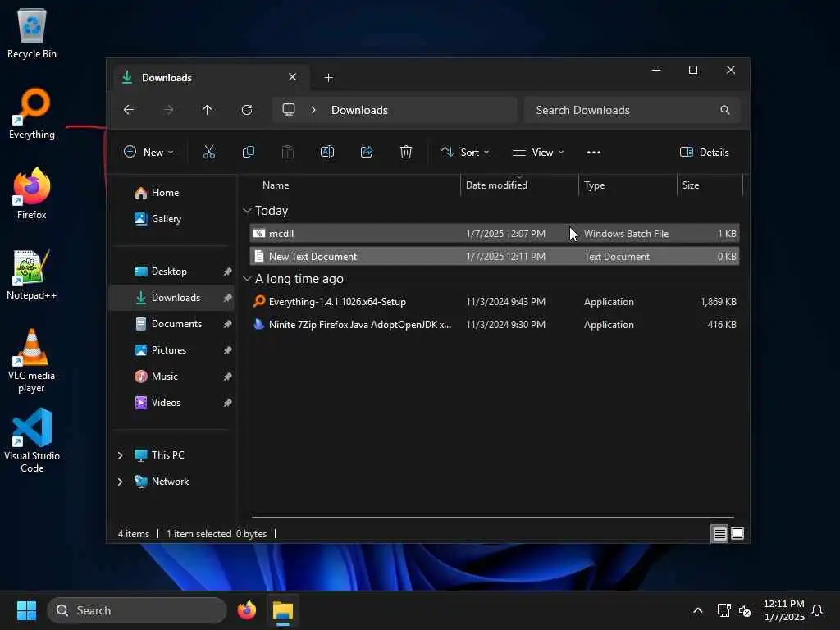840x630 pixels.
Task: Switch to large thumbnails view icon in status bar
Action: click(737, 533)
